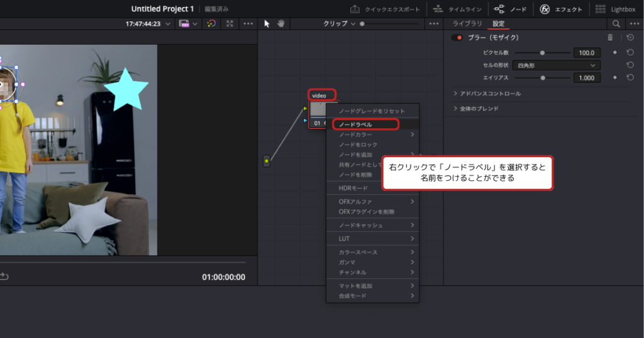The image size is (644, 338).
Task: Toggle the ノード panel button
Action: (510, 9)
